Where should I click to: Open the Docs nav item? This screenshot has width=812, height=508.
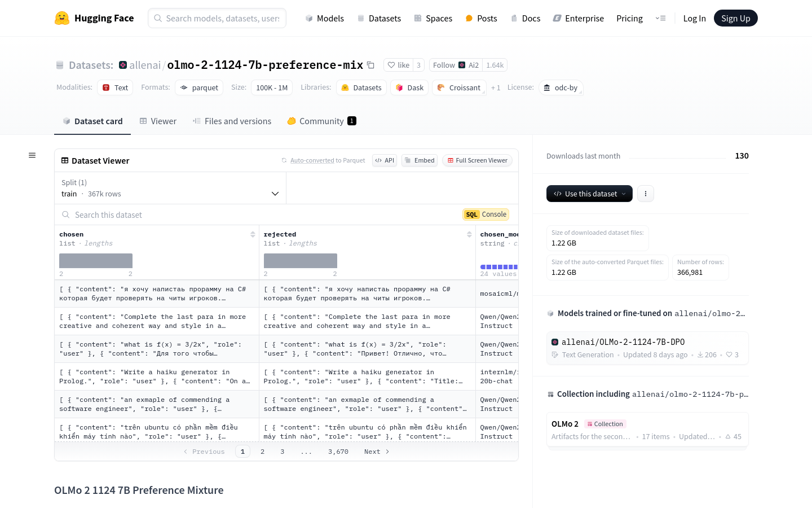pyautogui.click(x=526, y=18)
